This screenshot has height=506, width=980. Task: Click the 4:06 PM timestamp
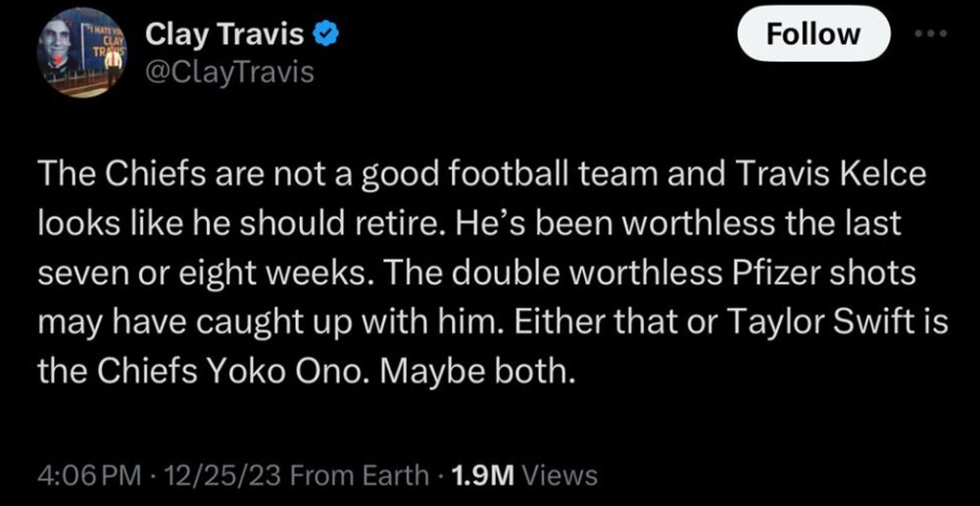click(x=82, y=476)
